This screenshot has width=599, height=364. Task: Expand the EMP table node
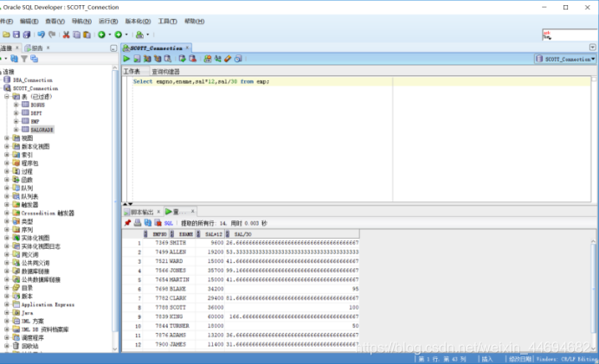coord(16,121)
